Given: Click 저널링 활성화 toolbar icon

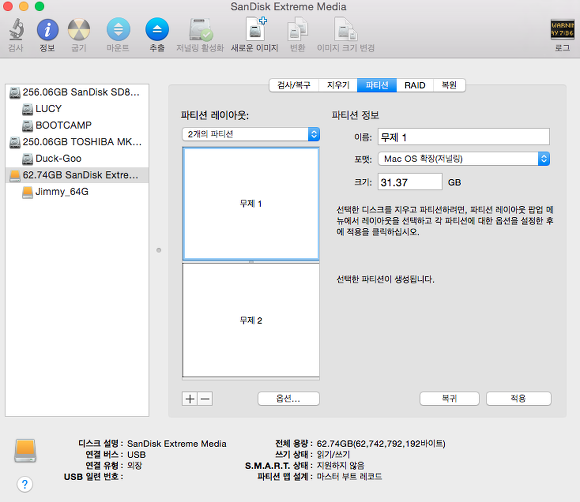Looking at the screenshot, I should coord(200,30).
